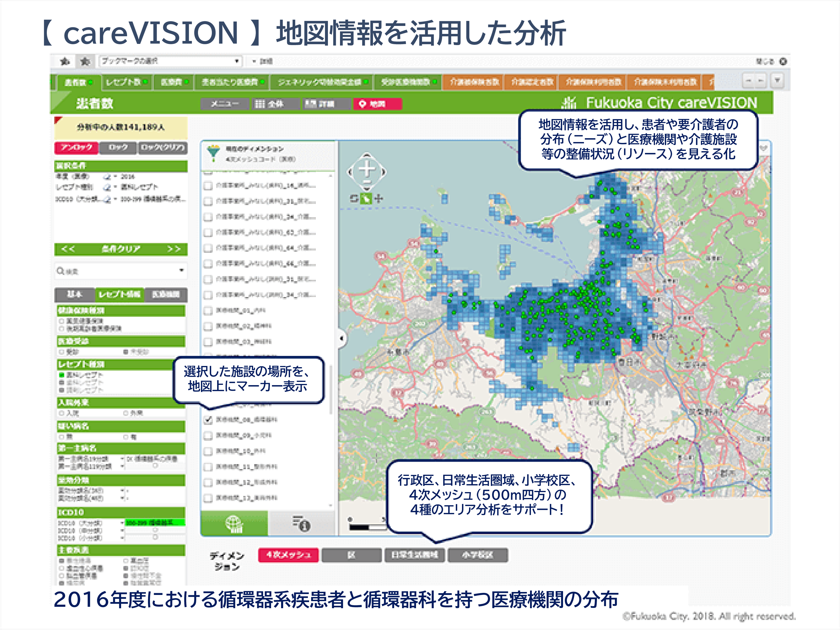The height and width of the screenshot is (630, 840).
Task: Switch to the 医療費 tab
Action: pyautogui.click(x=174, y=82)
